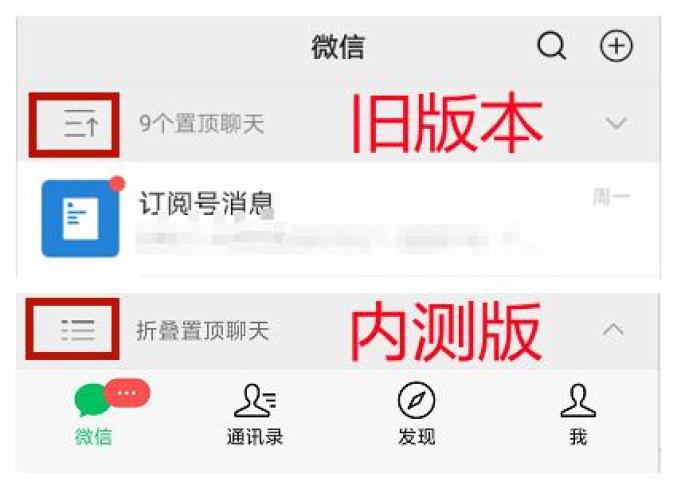Tap the Discover compass icon
Viewport: 677px width, 489px height.
tap(416, 400)
